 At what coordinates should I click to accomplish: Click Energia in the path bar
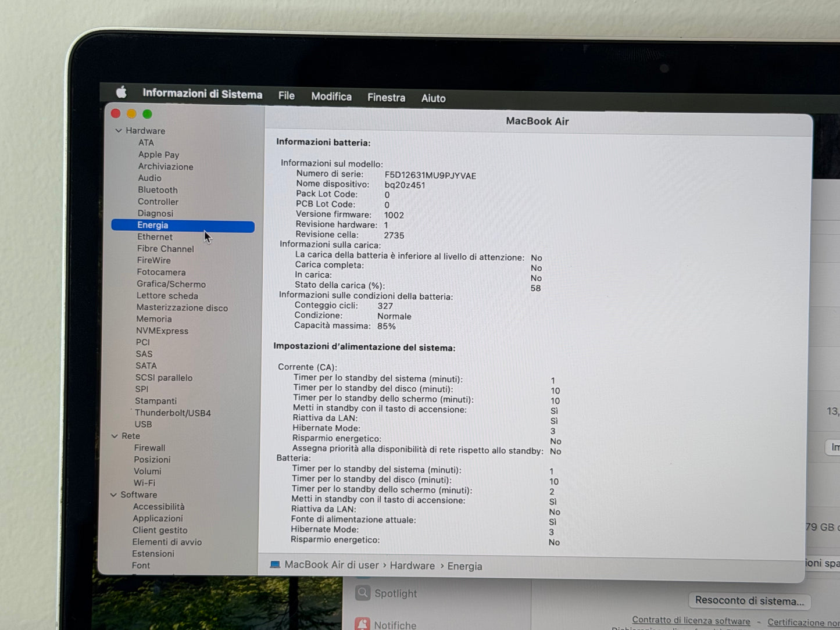[464, 566]
